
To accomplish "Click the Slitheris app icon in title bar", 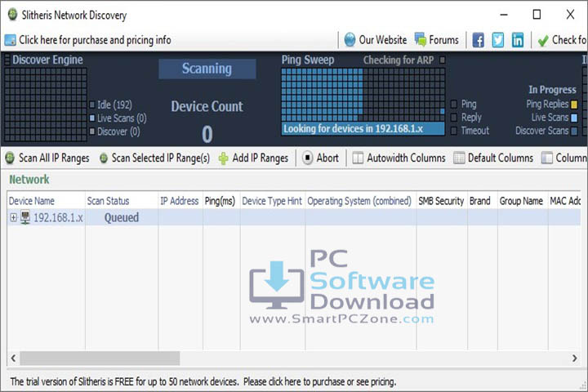I will coord(12,15).
